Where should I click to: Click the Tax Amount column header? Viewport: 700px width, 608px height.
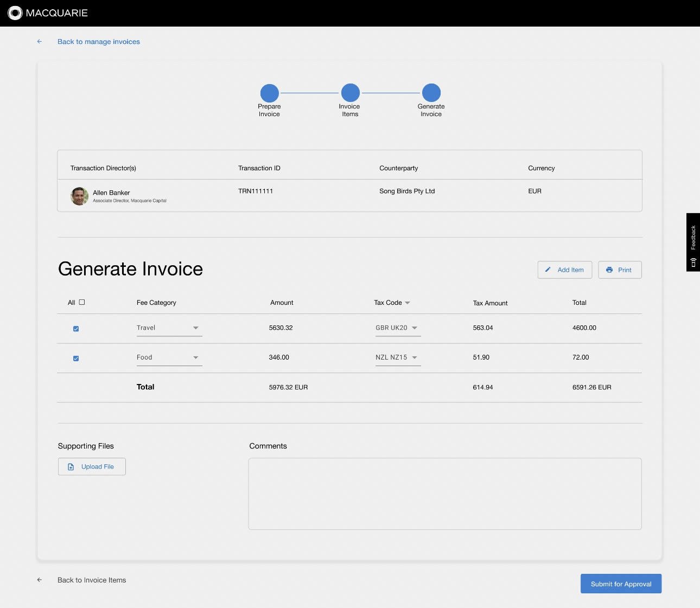coord(490,303)
